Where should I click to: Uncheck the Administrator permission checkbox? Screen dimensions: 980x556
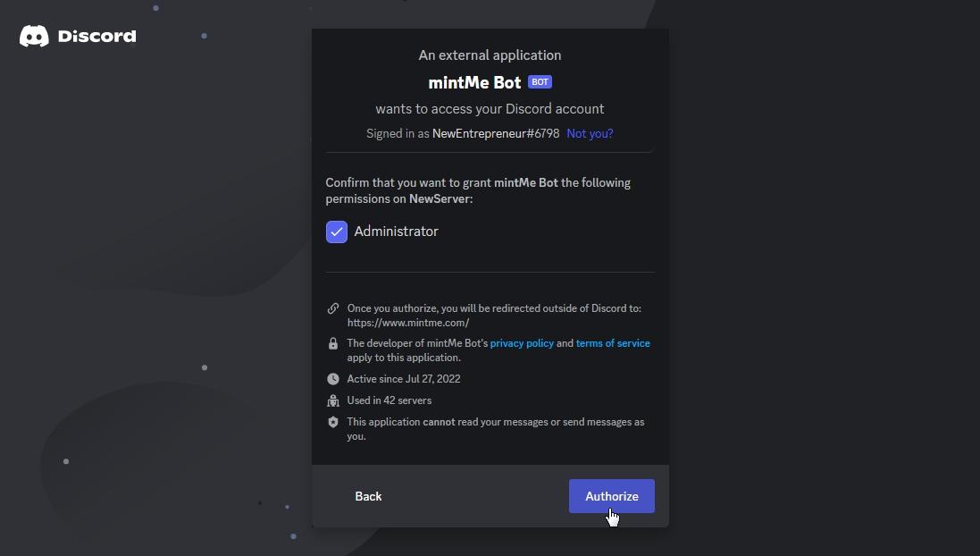pos(337,232)
